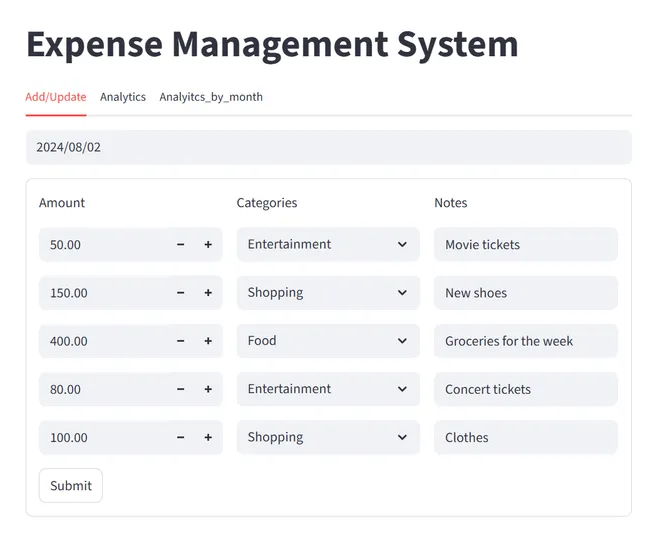
Task: Open Shopping dropdown beside New shoes
Action: pyautogui.click(x=328, y=293)
